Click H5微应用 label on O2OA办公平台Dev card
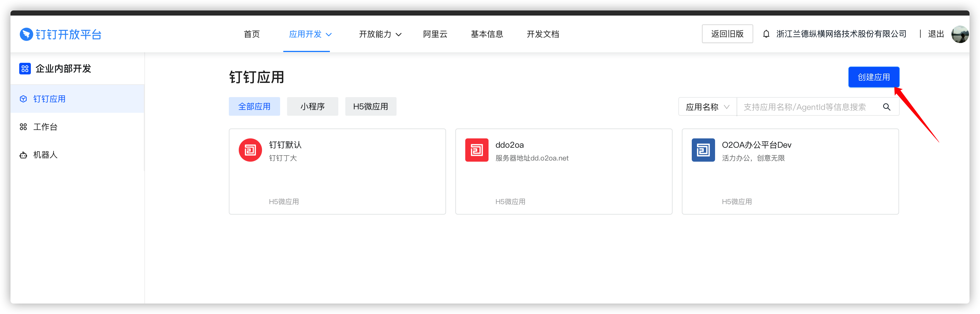 [737, 201]
